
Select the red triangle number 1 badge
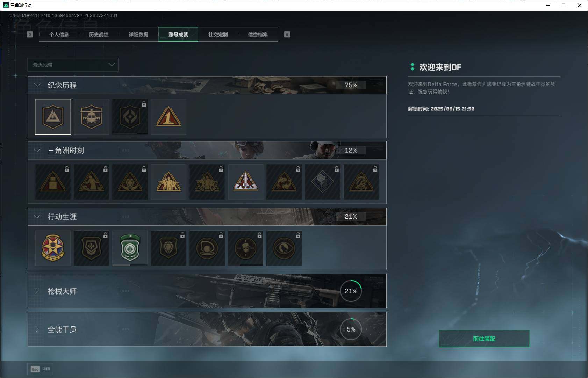coord(168,117)
